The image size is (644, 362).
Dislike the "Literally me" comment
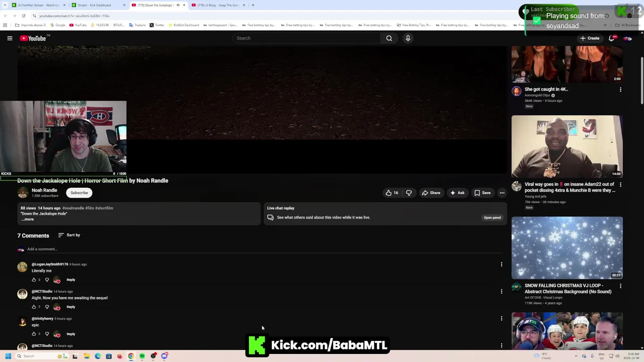[x=47, y=280]
